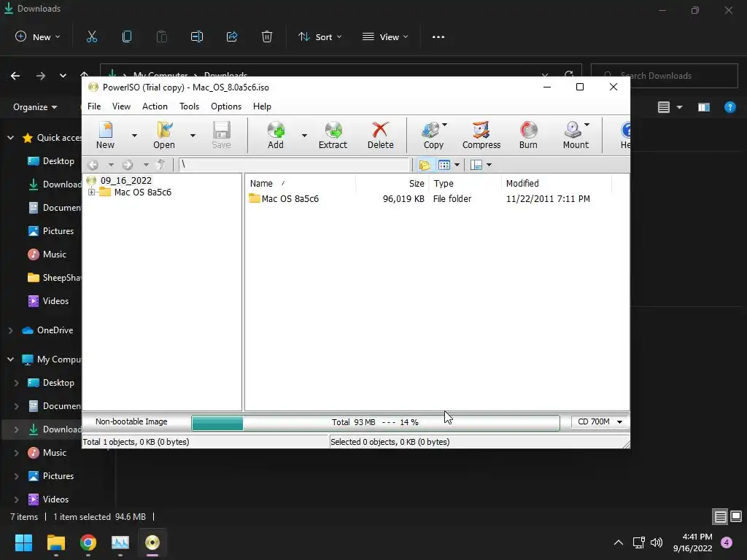This screenshot has height=560, width=747.
Task: Open the PowerISO View menu
Action: pyautogui.click(x=121, y=106)
